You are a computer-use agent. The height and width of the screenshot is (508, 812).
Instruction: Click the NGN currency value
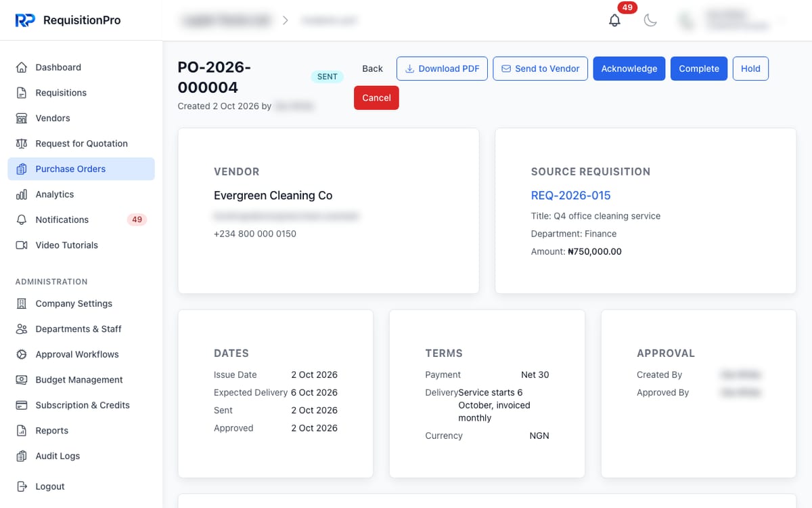(539, 436)
